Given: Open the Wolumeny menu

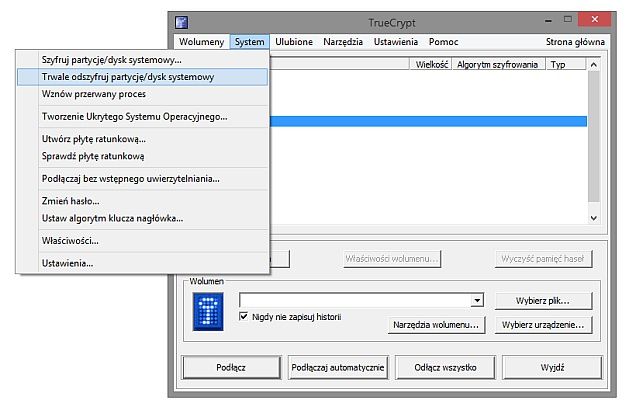Looking at the screenshot, I should tap(201, 42).
